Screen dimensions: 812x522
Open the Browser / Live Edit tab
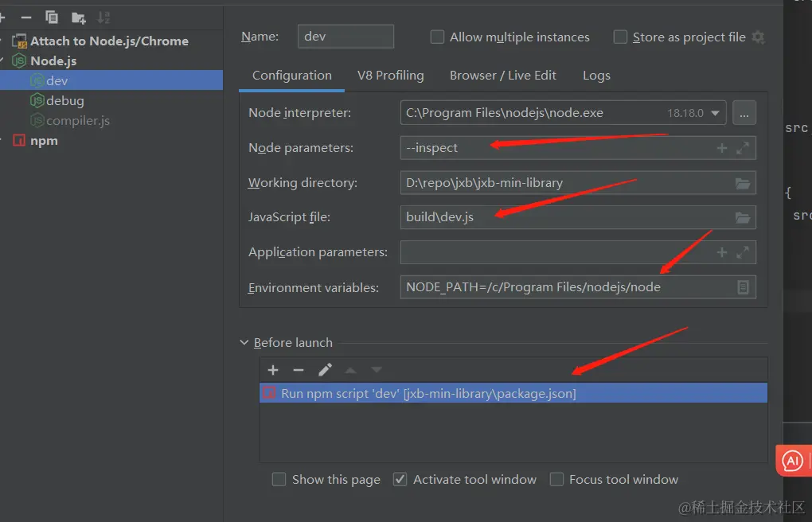coord(503,76)
